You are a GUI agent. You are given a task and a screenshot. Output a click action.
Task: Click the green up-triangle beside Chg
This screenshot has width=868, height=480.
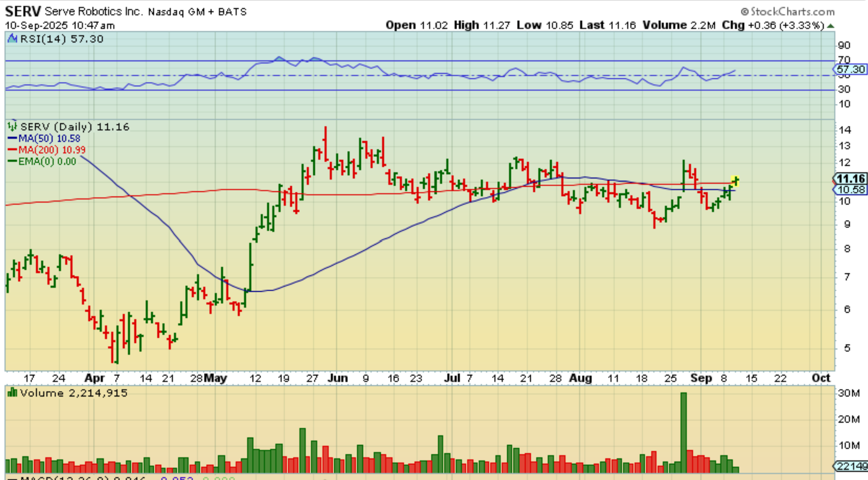point(831,26)
